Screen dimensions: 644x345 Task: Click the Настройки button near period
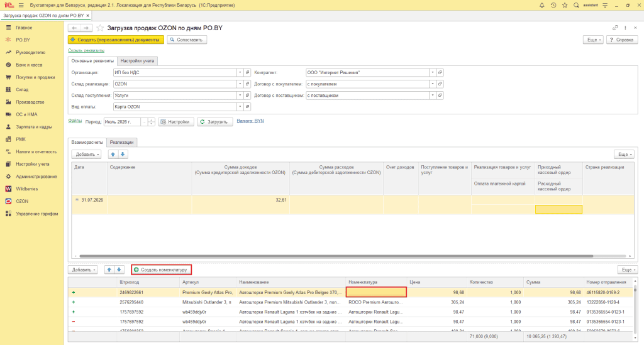tap(176, 122)
